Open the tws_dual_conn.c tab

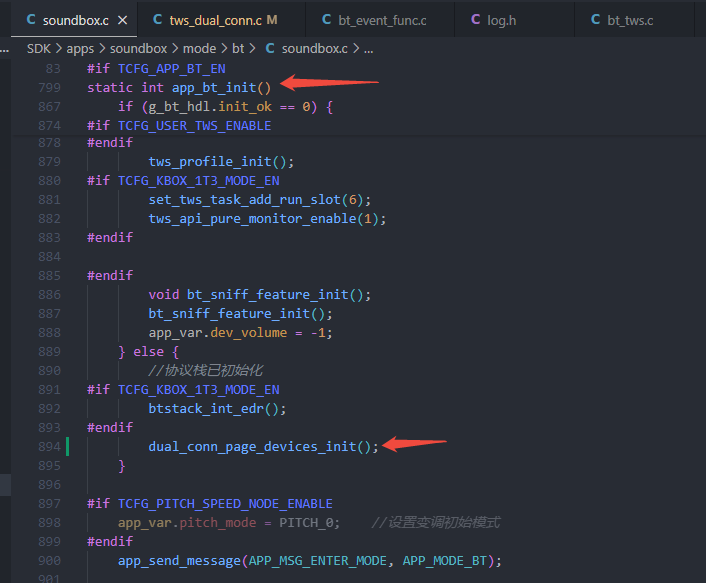(215, 20)
